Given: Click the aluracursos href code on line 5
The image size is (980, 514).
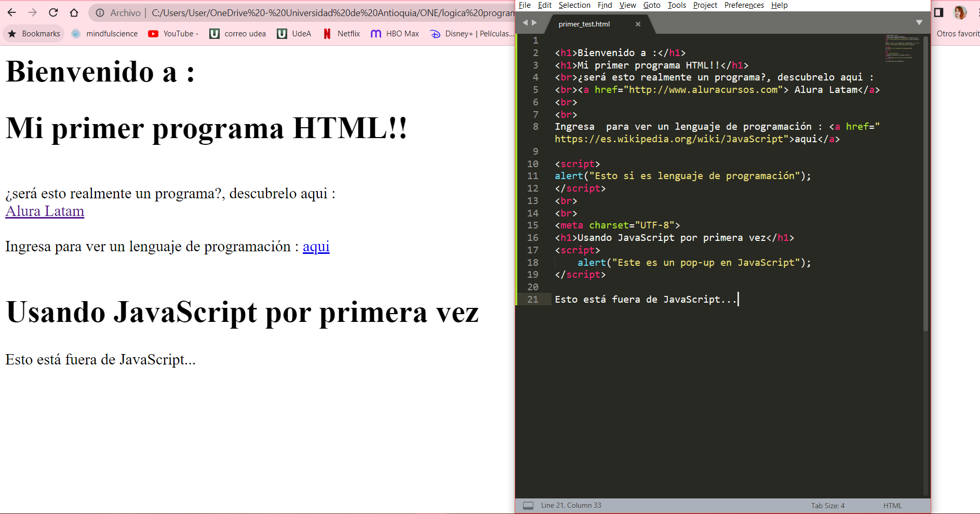Looking at the screenshot, I should pyautogui.click(x=717, y=90).
